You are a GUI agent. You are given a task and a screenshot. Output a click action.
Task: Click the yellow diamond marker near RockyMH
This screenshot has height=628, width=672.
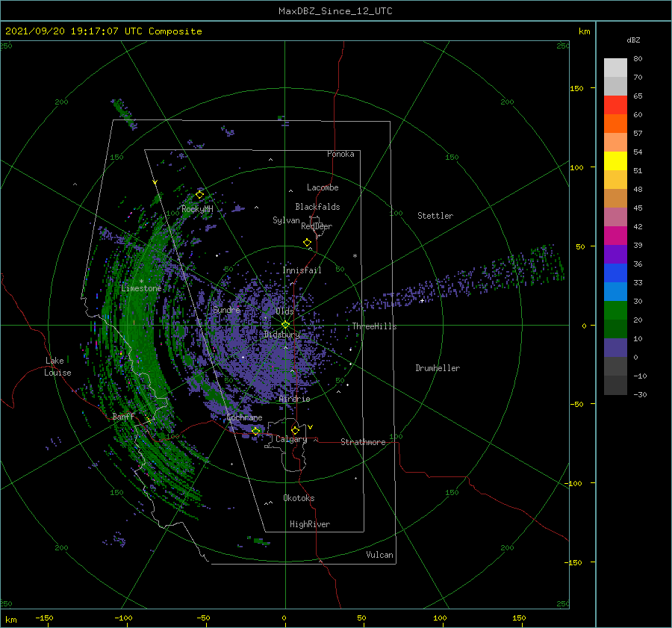click(x=199, y=195)
